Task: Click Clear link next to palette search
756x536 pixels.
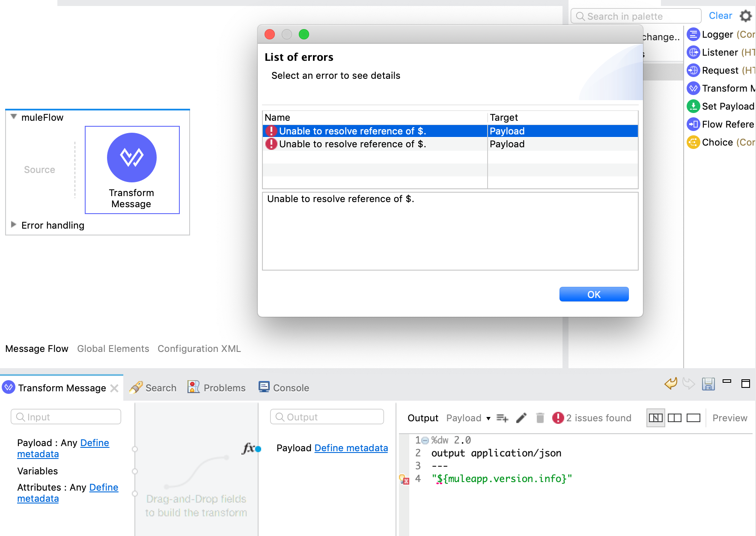Action: tap(720, 16)
